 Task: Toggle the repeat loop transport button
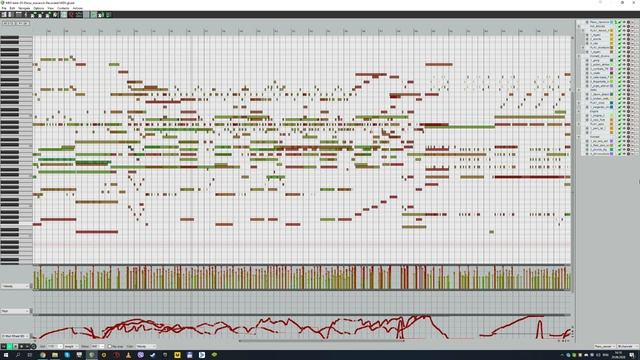[x=33, y=347]
